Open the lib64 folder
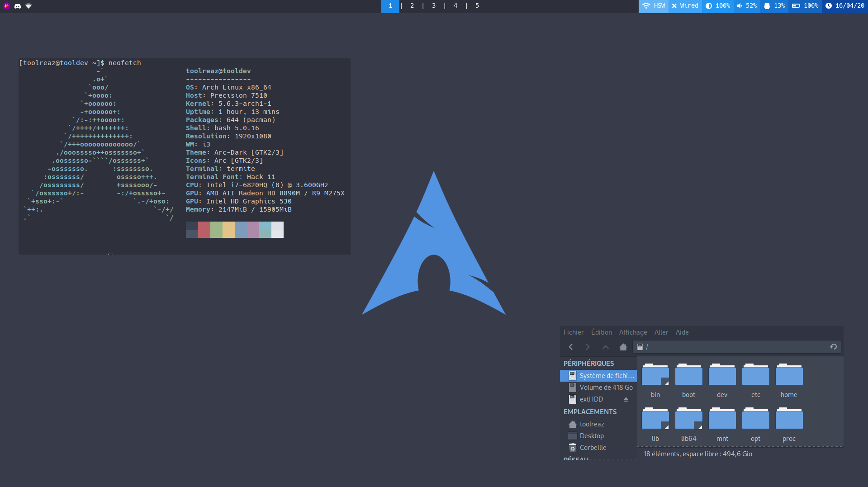The height and width of the screenshot is (487, 868). (x=689, y=425)
